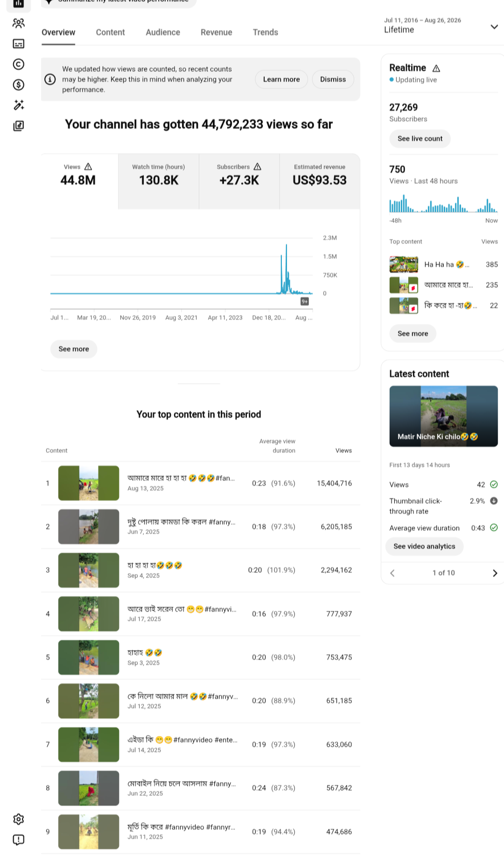Open the Copyright icon in sidebar
The height and width of the screenshot is (860, 504).
point(19,64)
